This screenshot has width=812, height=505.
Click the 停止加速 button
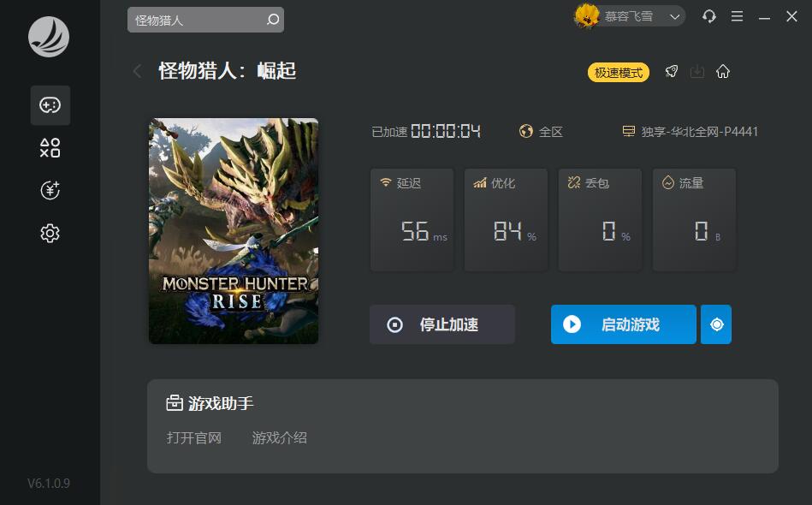coord(442,324)
